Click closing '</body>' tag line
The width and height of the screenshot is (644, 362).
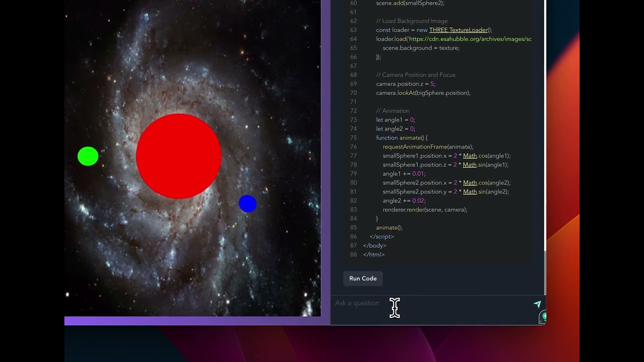click(374, 245)
